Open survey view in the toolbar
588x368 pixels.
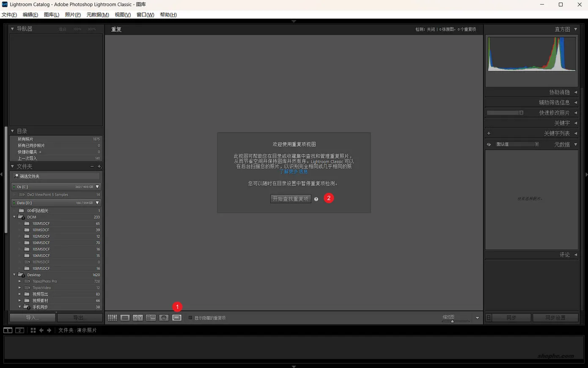[151, 318]
